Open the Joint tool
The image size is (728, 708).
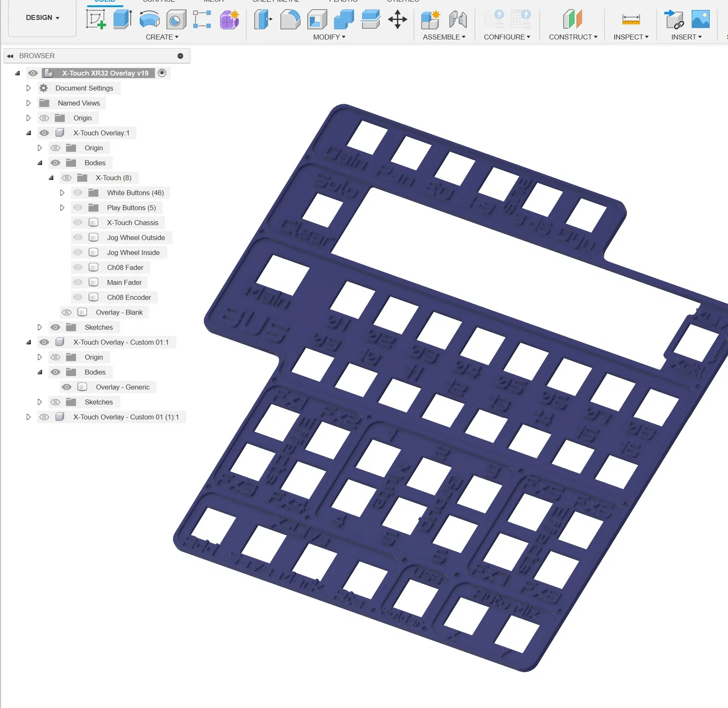pos(458,20)
